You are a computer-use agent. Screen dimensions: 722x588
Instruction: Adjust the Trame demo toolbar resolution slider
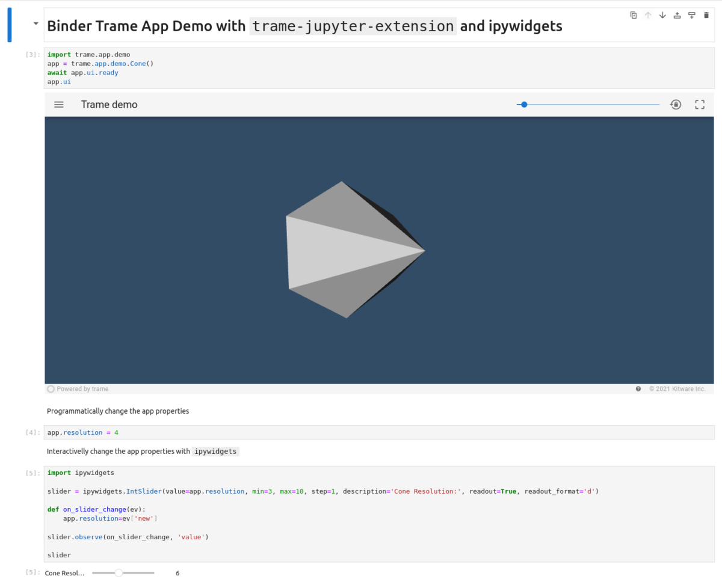click(x=588, y=105)
